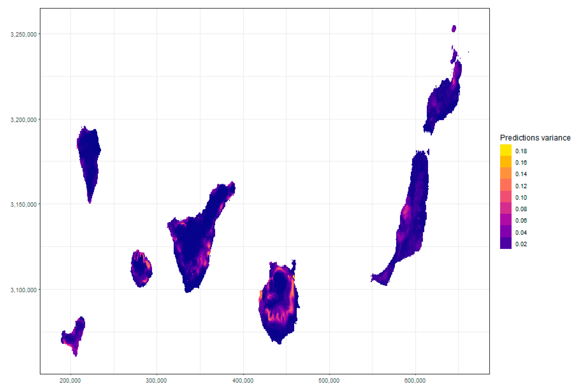The width and height of the screenshot is (582, 392).
Task: Click the 0.08 legend color swatch
Action: coord(506,208)
